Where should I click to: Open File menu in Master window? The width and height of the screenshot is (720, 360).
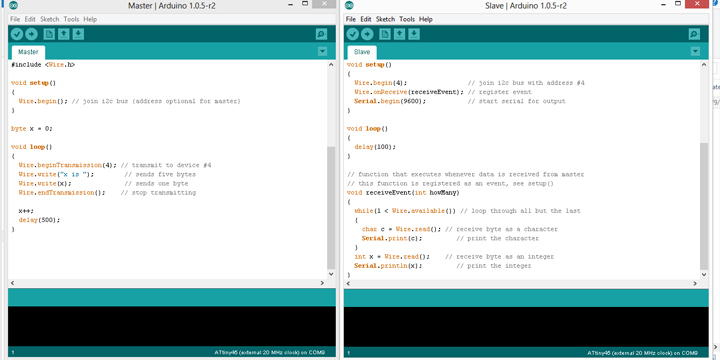click(15, 19)
